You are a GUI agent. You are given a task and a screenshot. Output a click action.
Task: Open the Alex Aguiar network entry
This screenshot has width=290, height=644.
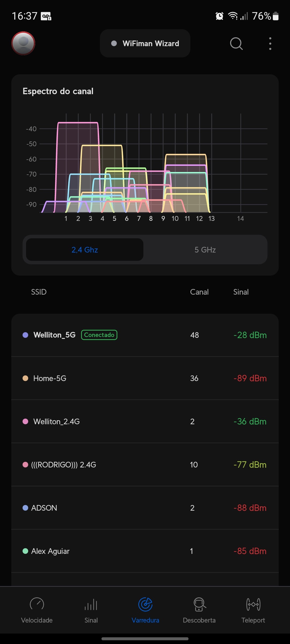point(145,551)
